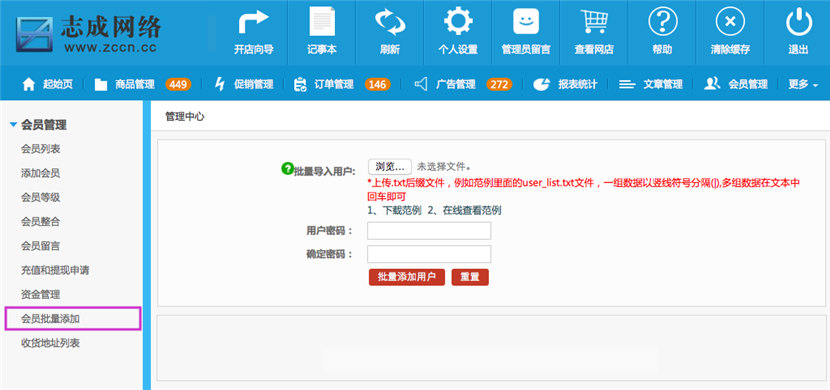Focus the 确定密码 input field
Viewport: 830px width, 390px height.
click(429, 254)
